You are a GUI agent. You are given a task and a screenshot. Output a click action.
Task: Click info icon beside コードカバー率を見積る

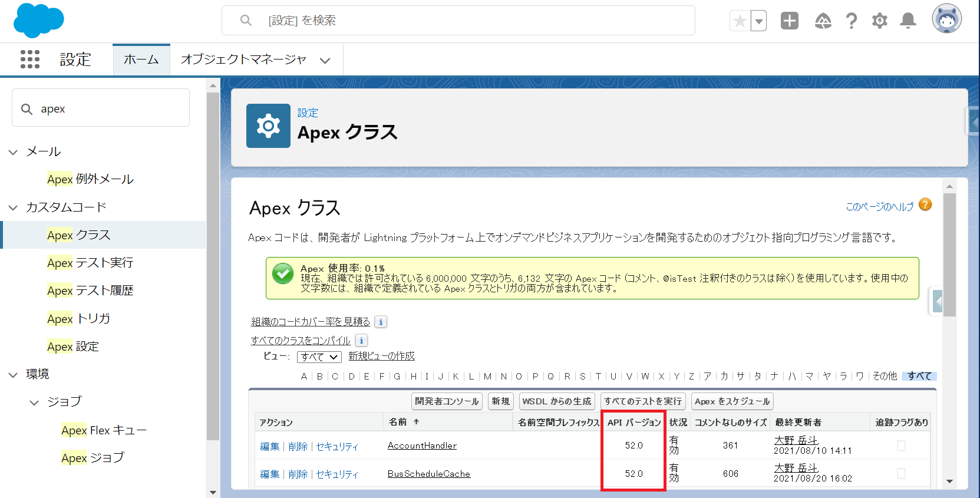click(x=381, y=322)
